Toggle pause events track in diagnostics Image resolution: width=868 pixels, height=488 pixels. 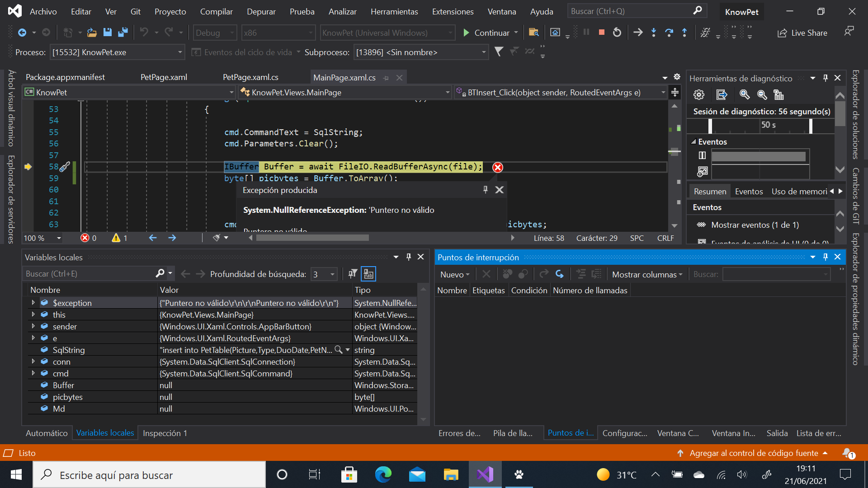(702, 155)
